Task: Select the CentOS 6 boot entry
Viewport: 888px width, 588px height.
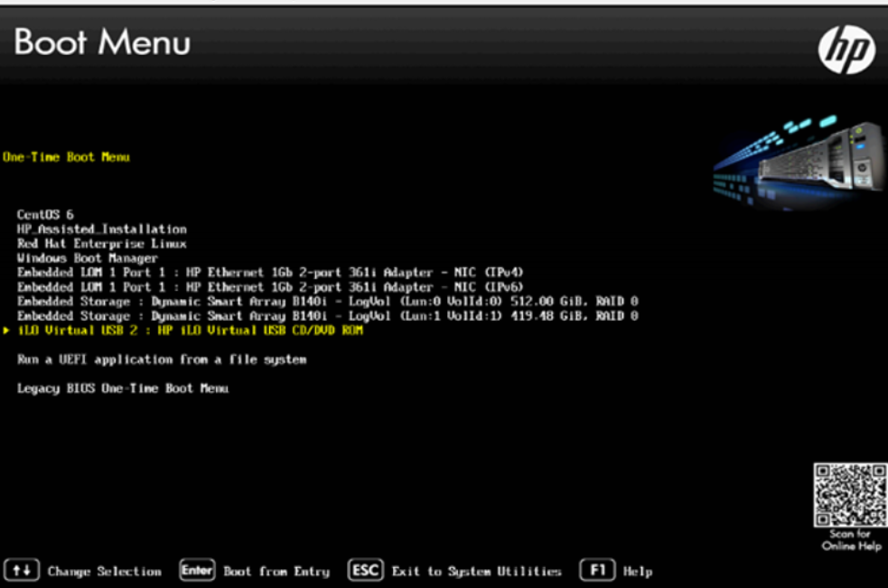Action: 45,215
